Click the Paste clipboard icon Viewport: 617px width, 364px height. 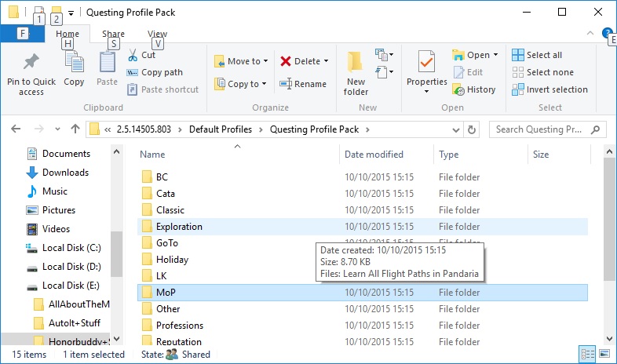[107, 63]
